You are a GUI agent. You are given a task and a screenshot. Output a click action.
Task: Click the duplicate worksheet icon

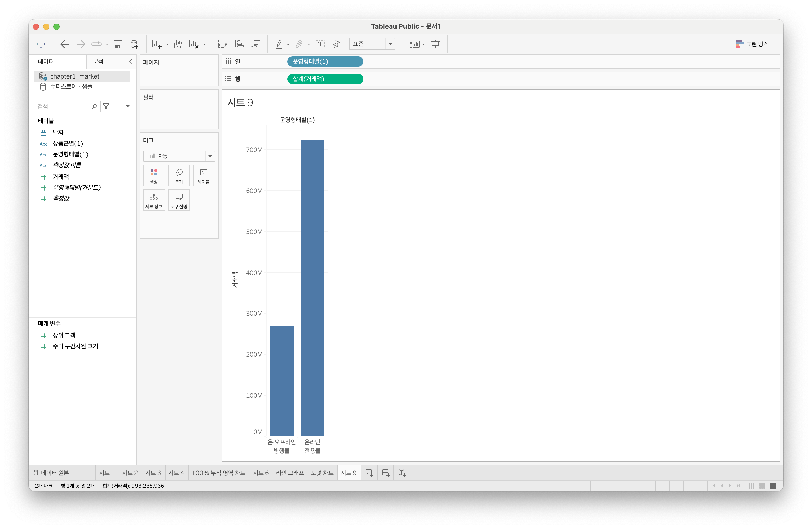point(178,44)
